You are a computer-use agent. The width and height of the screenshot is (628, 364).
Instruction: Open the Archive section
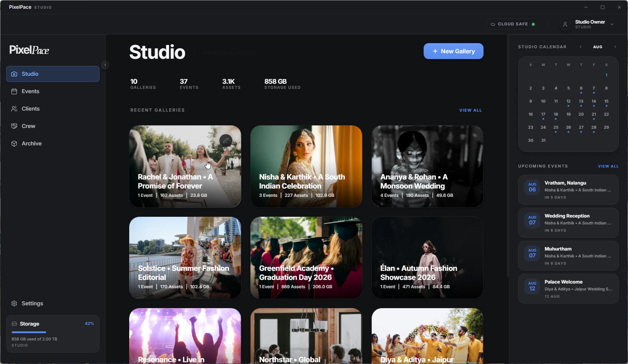click(53, 144)
